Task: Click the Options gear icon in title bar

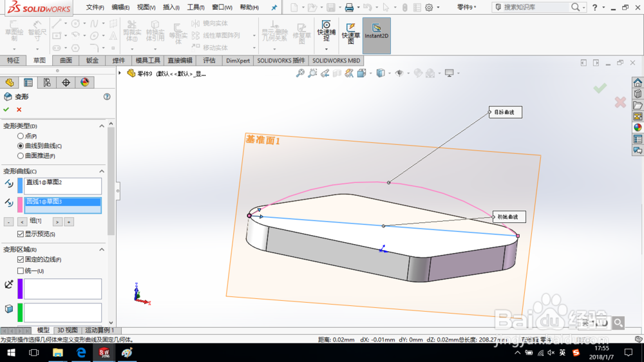Action: coord(429,7)
